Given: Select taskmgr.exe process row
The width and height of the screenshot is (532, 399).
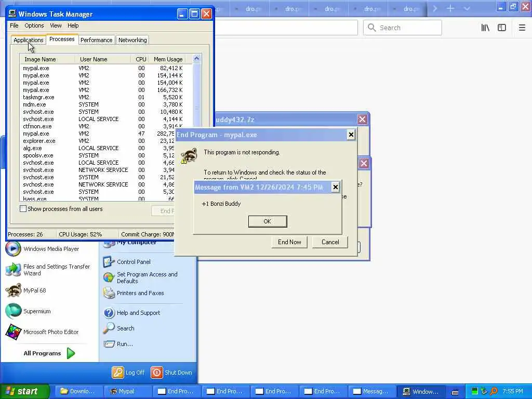Looking at the screenshot, I should (x=103, y=97).
